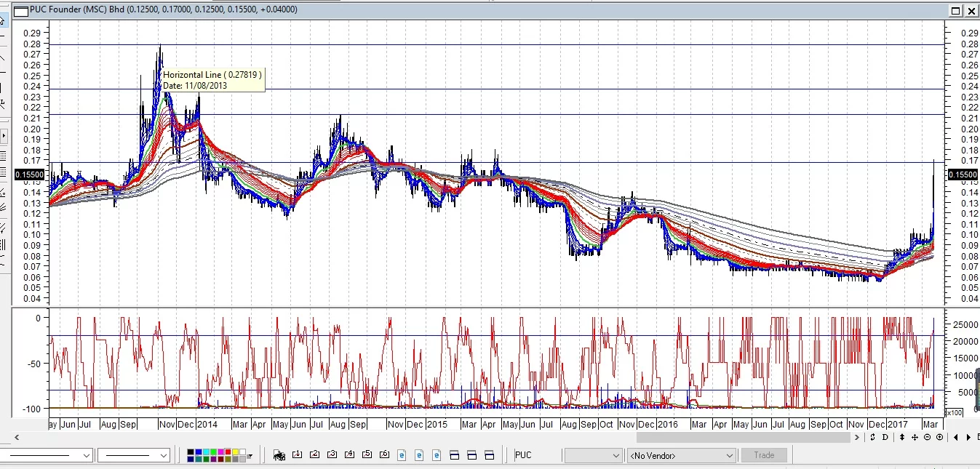Click the horizontal chart scrollbar thumb

pyautogui.click(x=743, y=437)
